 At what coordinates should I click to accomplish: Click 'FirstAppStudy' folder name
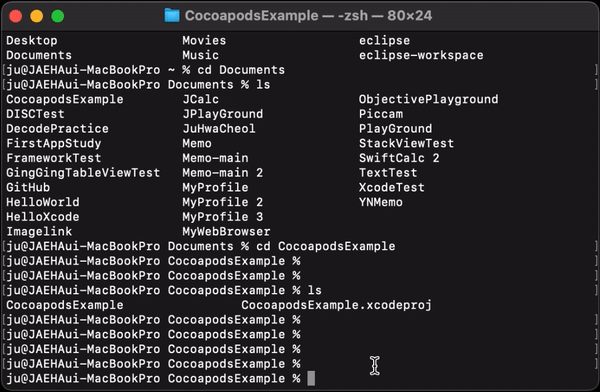[54, 143]
